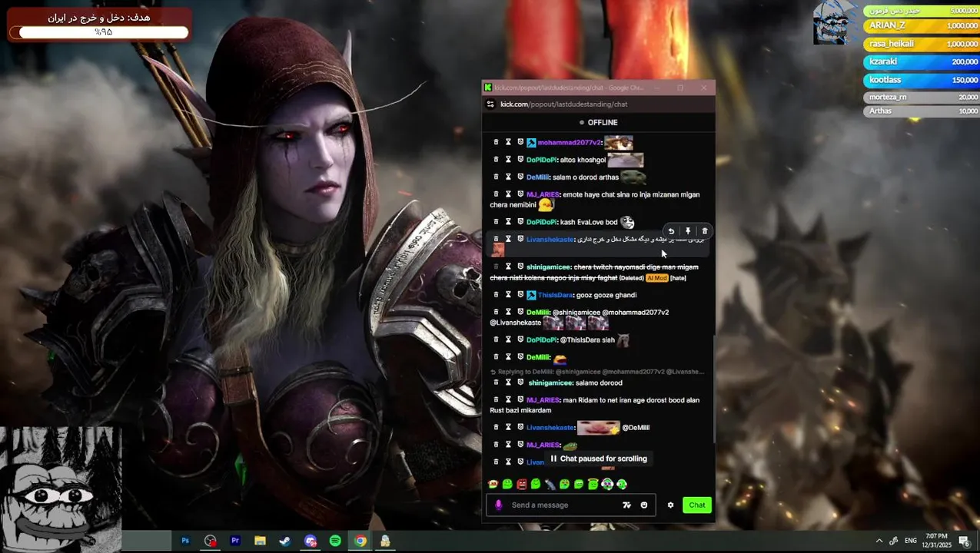Click the frog avatar image overlay
Image resolution: width=980 pixels, height=553 pixels.
[x=61, y=489]
